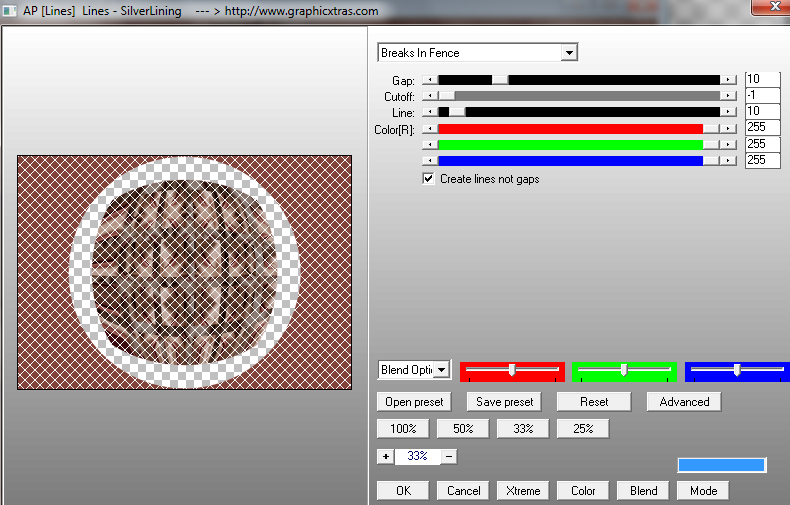Click the Gap slider left arrow
790x505 pixels.
pos(431,80)
